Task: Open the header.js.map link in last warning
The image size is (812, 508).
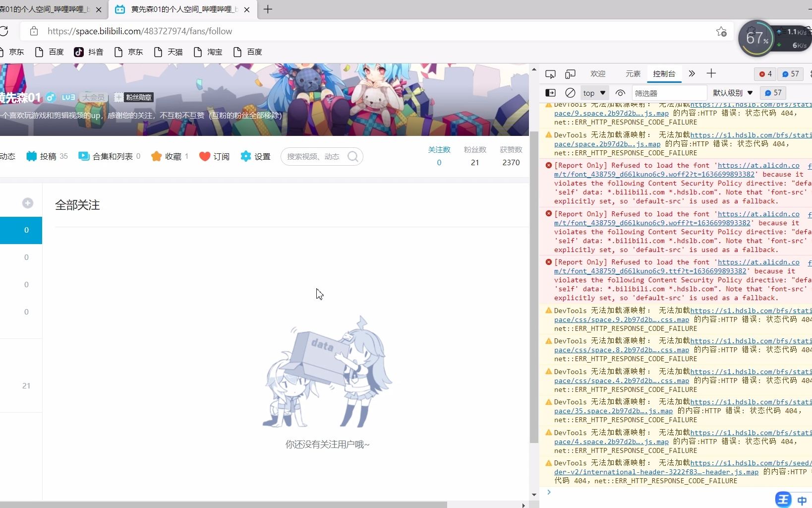Action: click(x=656, y=472)
